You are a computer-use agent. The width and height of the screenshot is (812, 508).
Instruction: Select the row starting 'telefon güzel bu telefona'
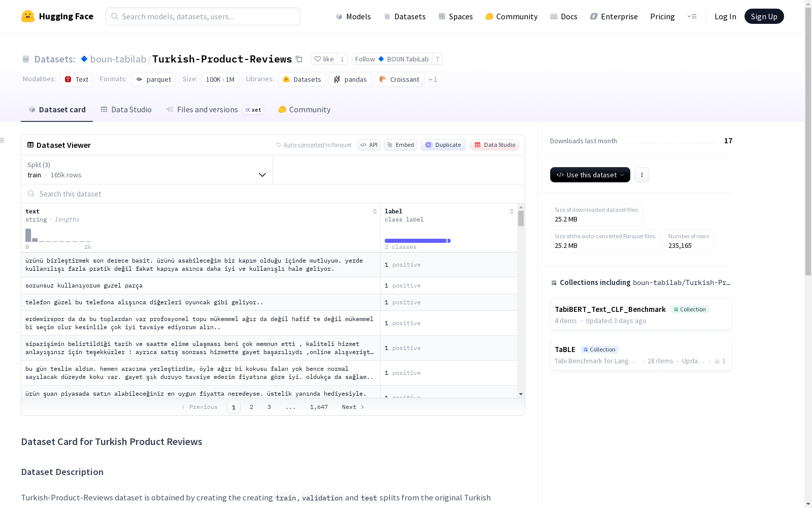(269, 302)
